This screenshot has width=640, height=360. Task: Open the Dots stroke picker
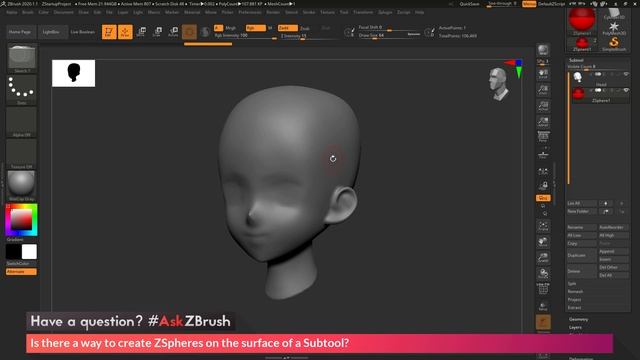click(22, 90)
